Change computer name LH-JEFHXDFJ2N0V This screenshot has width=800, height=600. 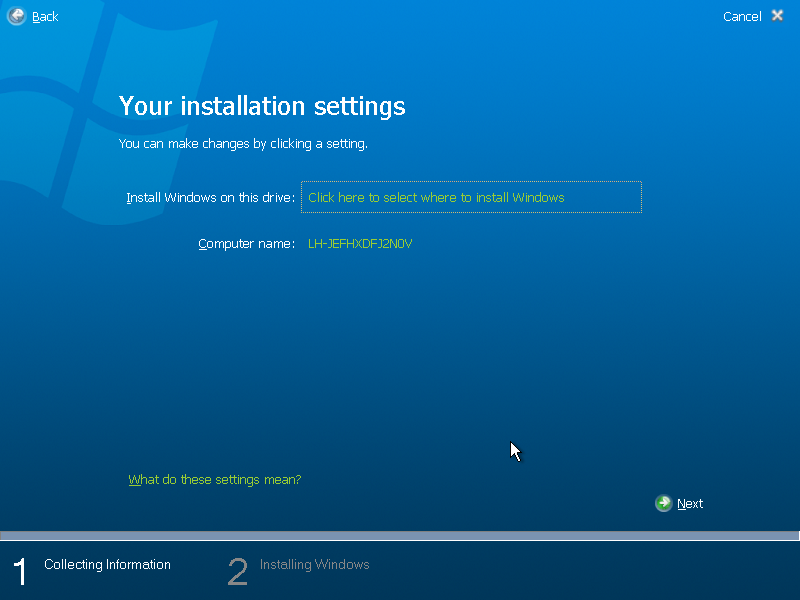360,244
